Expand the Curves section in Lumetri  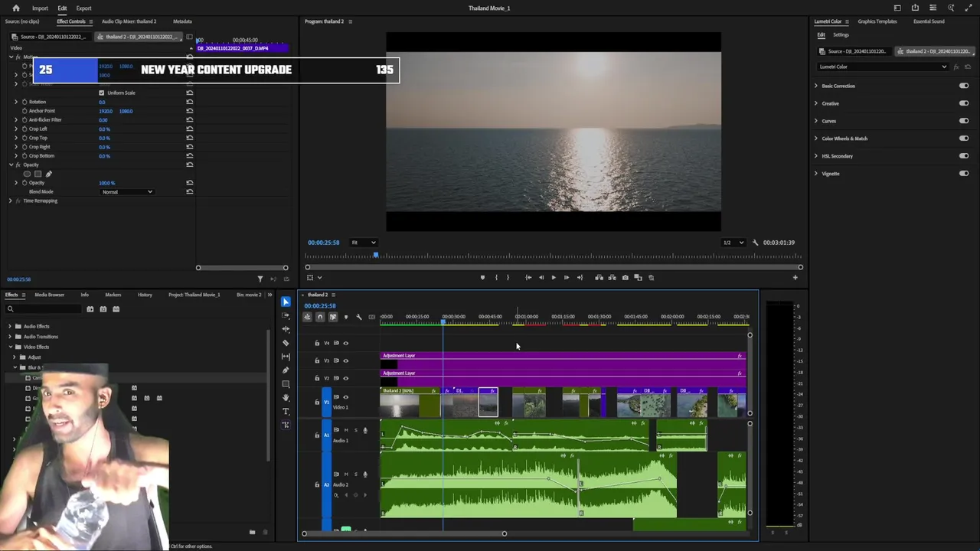pyautogui.click(x=815, y=121)
